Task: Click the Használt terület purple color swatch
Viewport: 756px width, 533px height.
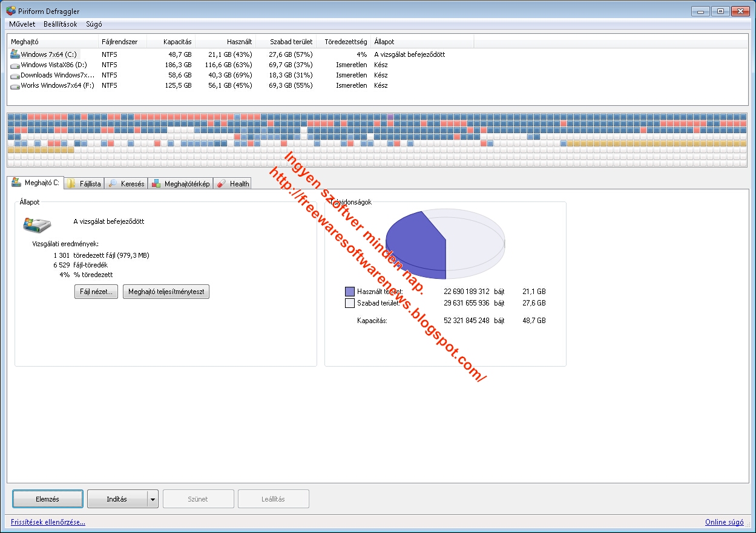Action: point(349,292)
